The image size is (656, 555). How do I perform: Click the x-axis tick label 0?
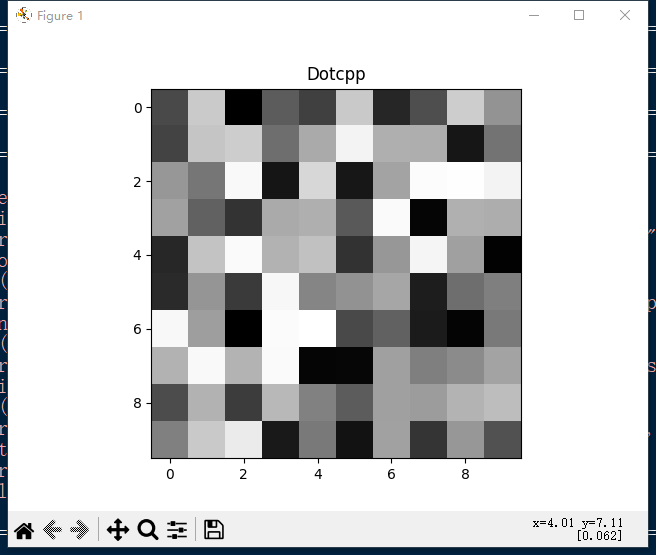pyautogui.click(x=170, y=474)
